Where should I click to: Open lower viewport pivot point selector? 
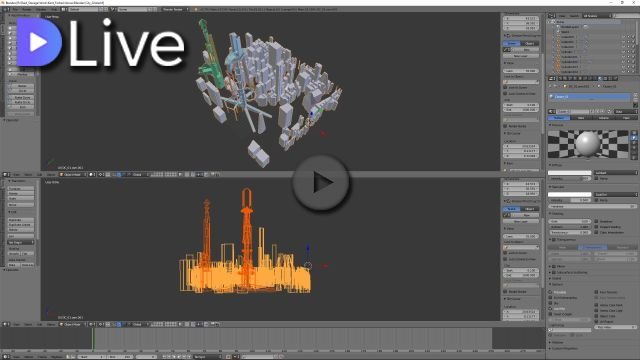pyautogui.click(x=101, y=324)
